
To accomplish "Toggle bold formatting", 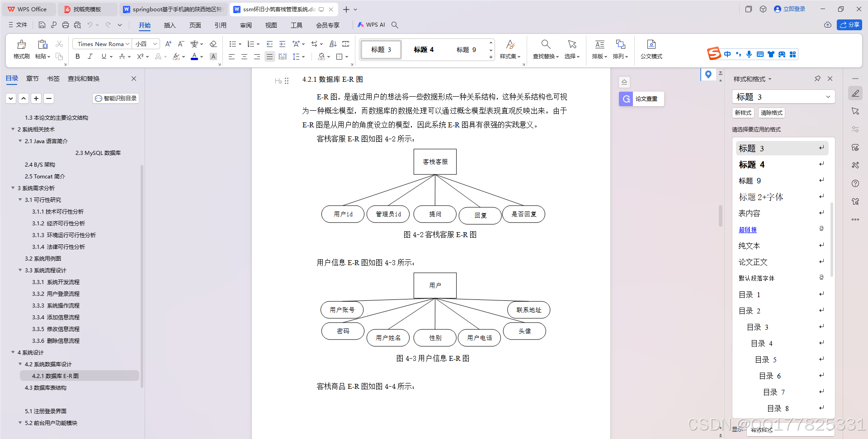I will point(77,56).
